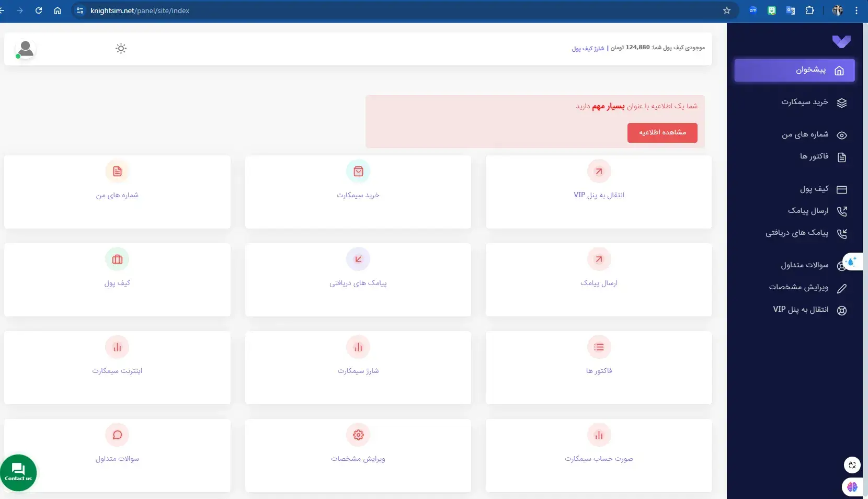Open the user profile avatar
868x499 pixels.
[25, 49]
